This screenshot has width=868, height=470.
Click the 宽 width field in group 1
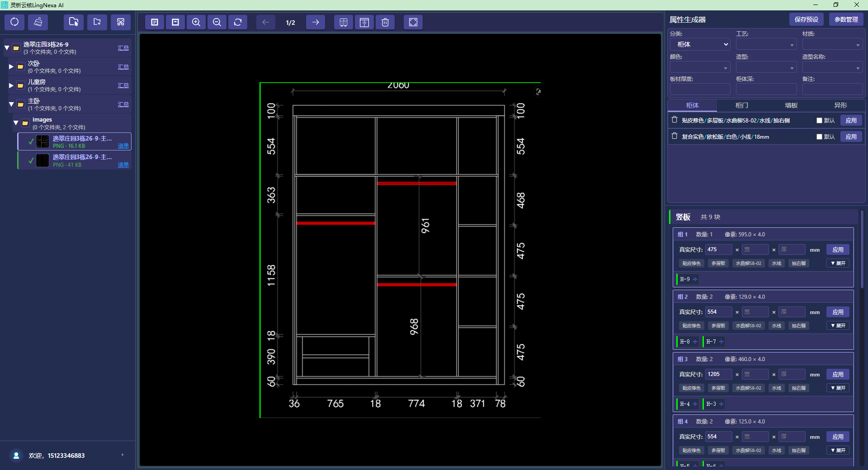click(x=755, y=249)
